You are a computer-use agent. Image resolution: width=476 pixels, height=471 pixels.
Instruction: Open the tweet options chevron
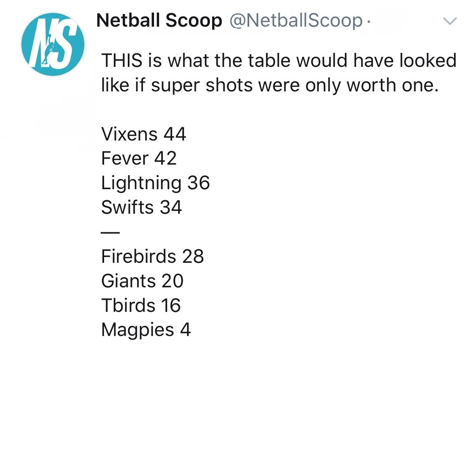click(451, 20)
